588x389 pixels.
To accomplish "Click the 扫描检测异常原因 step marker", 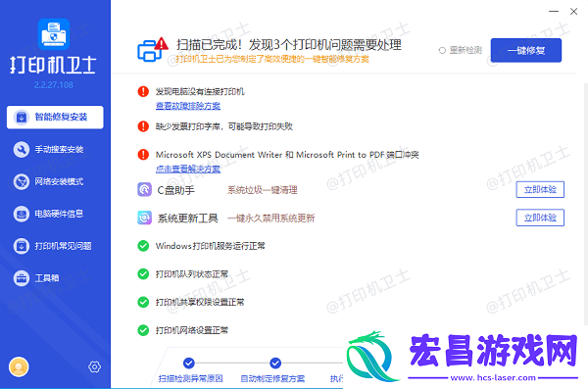I will point(189,363).
